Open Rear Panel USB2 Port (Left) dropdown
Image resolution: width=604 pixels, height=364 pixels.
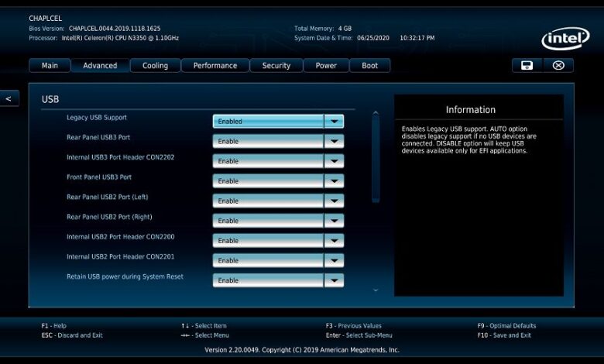(278, 201)
